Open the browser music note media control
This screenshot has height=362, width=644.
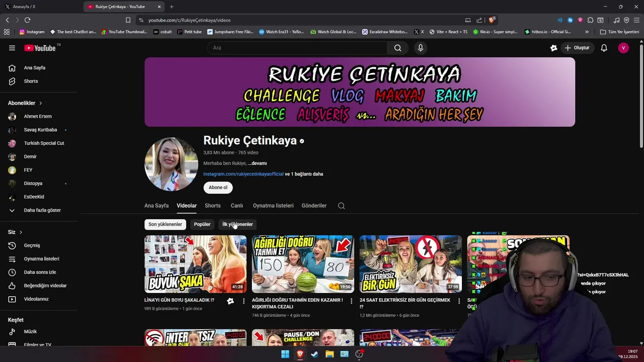[x=616, y=20]
